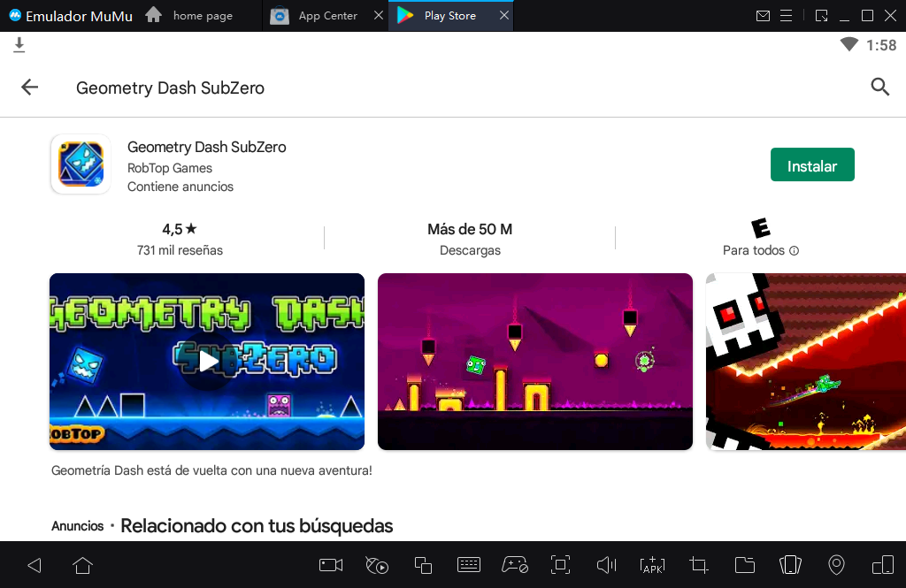This screenshot has width=906, height=588.
Task: Click the info icon beside Para todos
Action: tap(794, 251)
